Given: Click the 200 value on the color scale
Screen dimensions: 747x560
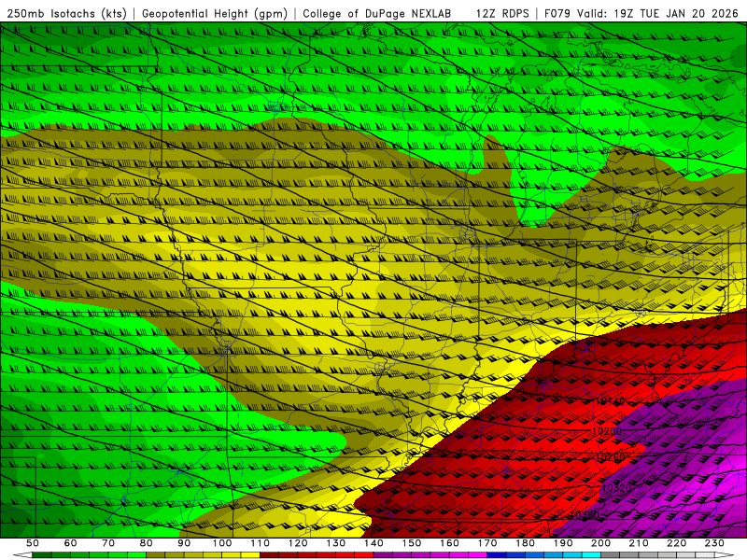Looking at the screenshot, I should coord(600,543).
